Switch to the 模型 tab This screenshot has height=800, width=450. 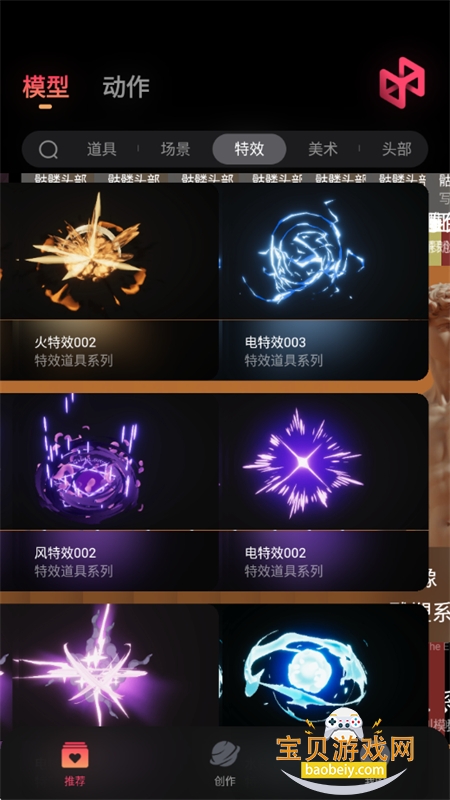pyautogui.click(x=45, y=87)
